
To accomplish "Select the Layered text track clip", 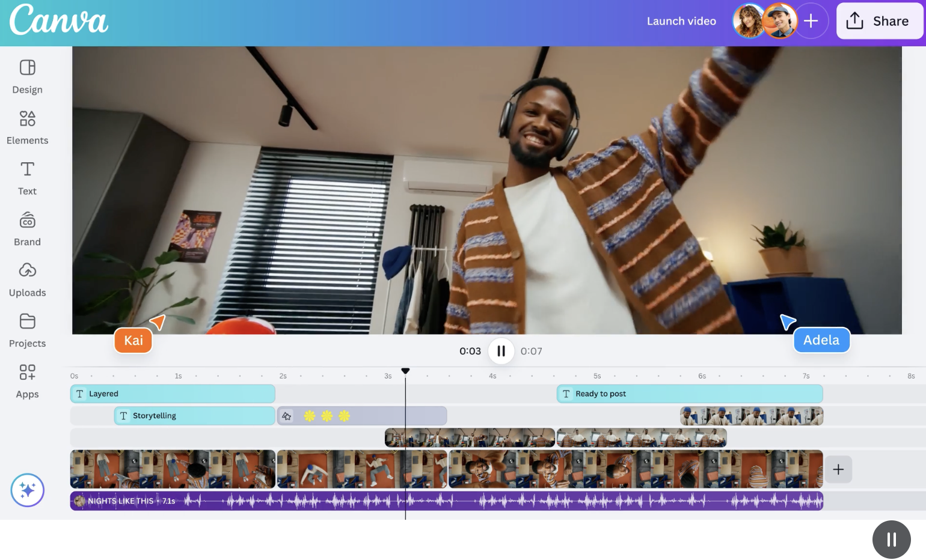I will coord(173,394).
